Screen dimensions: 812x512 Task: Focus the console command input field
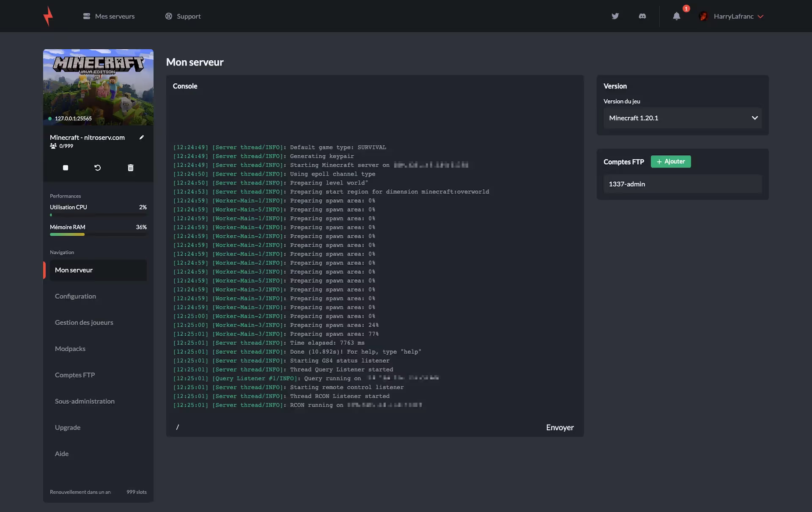pos(355,427)
